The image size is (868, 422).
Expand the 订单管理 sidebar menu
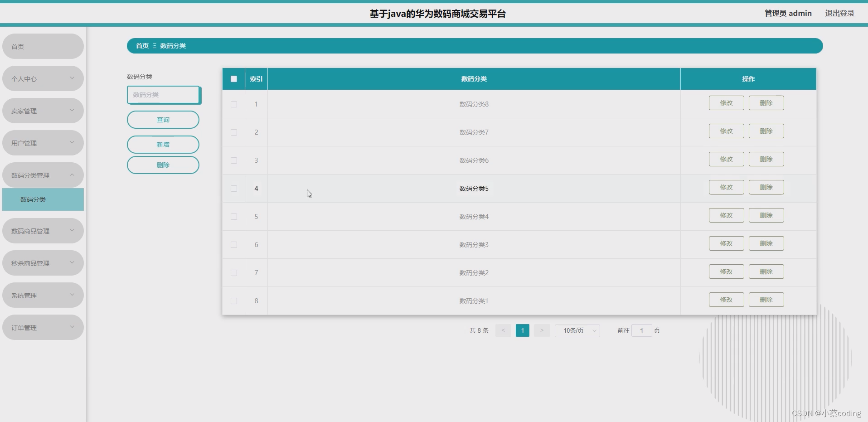pos(43,327)
